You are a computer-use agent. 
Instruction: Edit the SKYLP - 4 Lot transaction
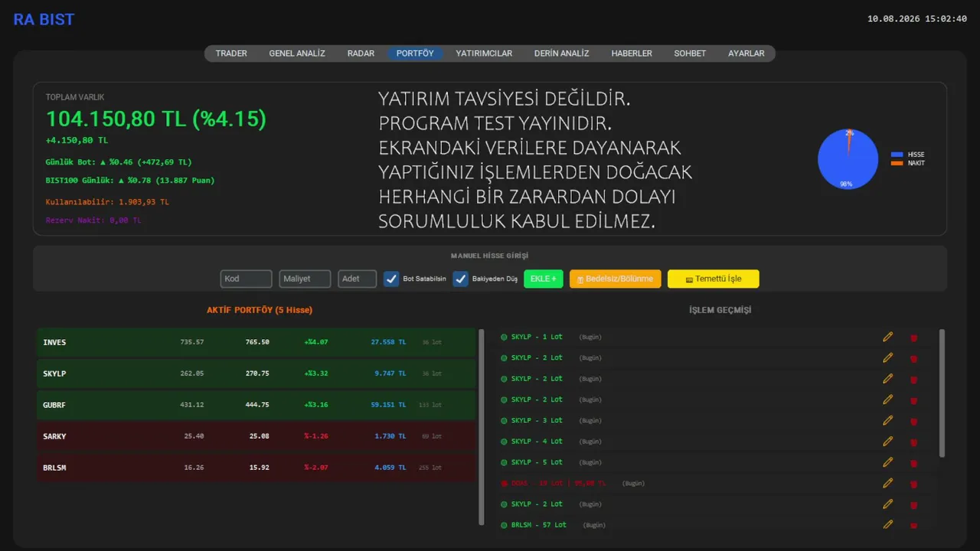coord(888,441)
